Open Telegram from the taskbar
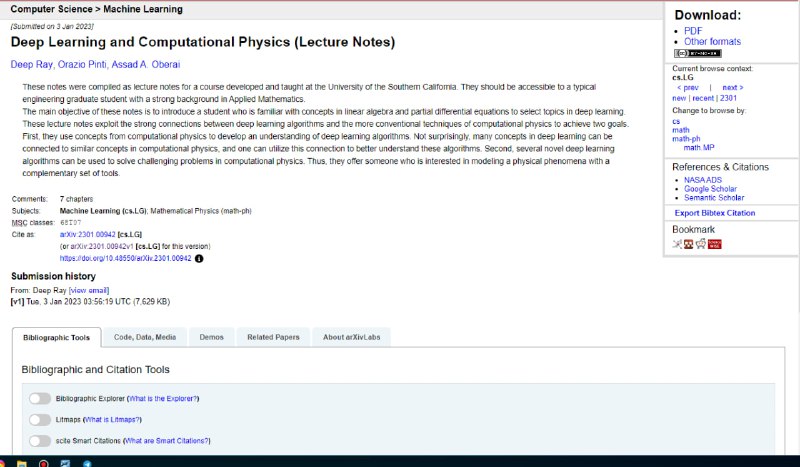 pyautogui.click(x=87, y=463)
